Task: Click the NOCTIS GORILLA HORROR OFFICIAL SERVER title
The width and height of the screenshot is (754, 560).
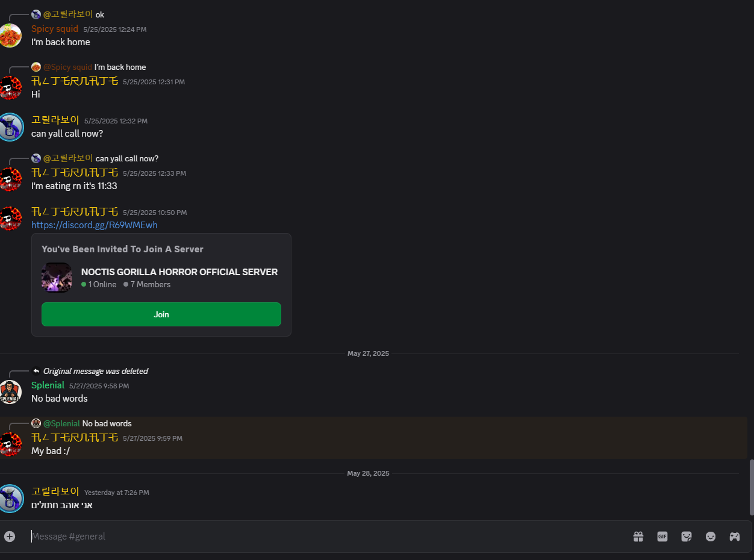Action: (179, 272)
